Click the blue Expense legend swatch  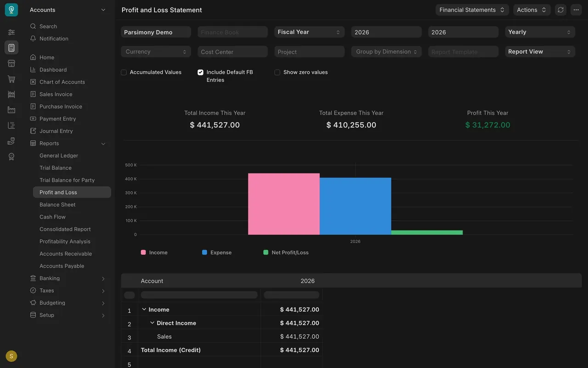tap(204, 253)
